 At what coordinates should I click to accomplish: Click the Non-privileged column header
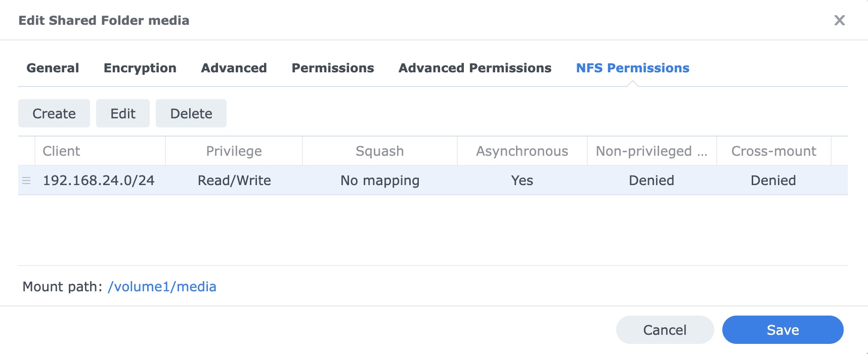pos(651,151)
